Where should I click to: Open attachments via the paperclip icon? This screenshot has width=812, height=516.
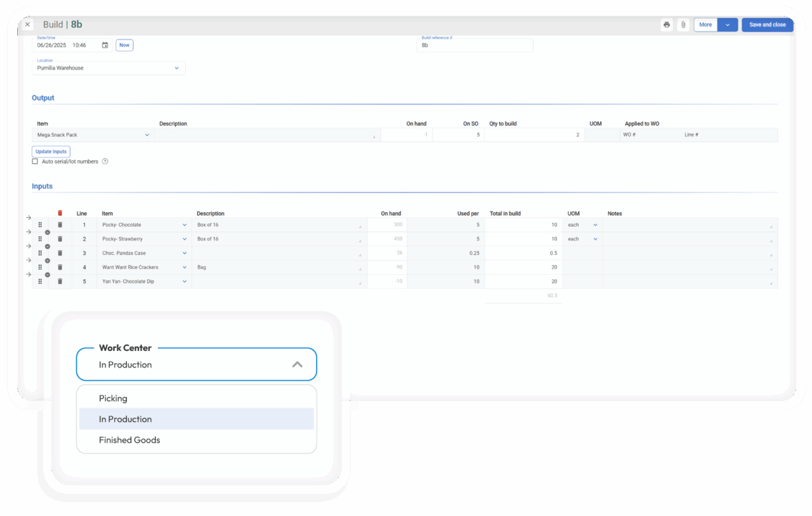683,24
